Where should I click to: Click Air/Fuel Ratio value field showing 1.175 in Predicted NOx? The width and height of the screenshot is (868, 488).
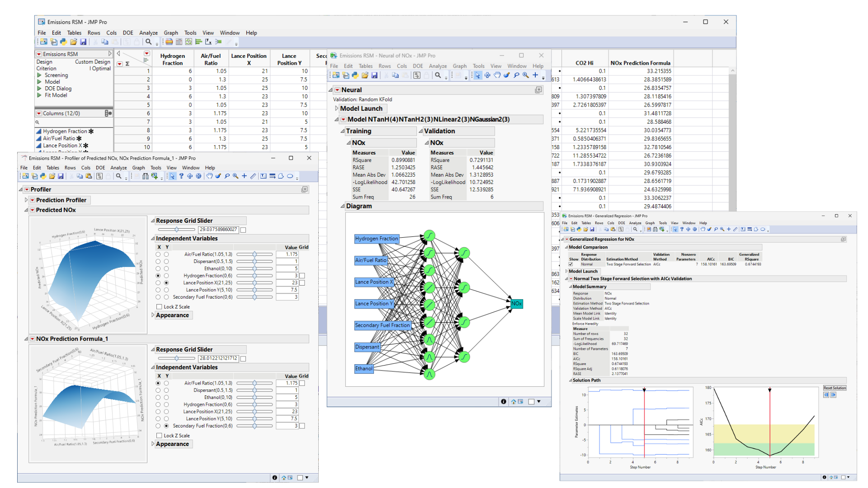click(x=287, y=254)
